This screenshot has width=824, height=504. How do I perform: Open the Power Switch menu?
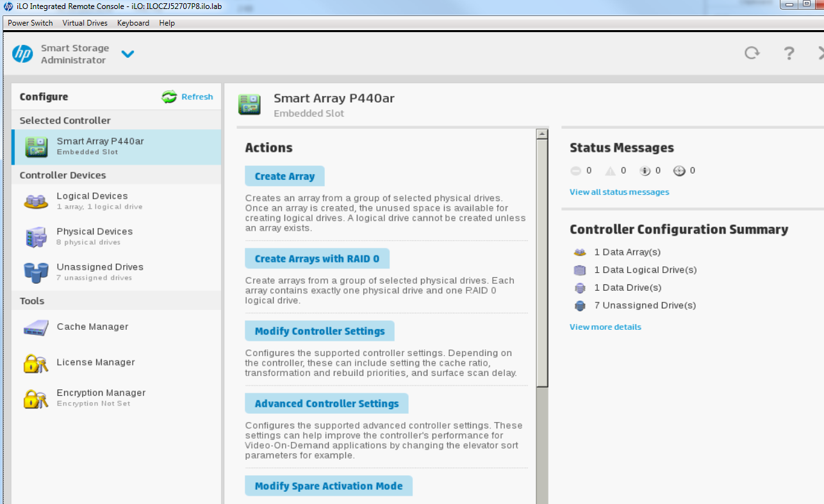pyautogui.click(x=30, y=23)
